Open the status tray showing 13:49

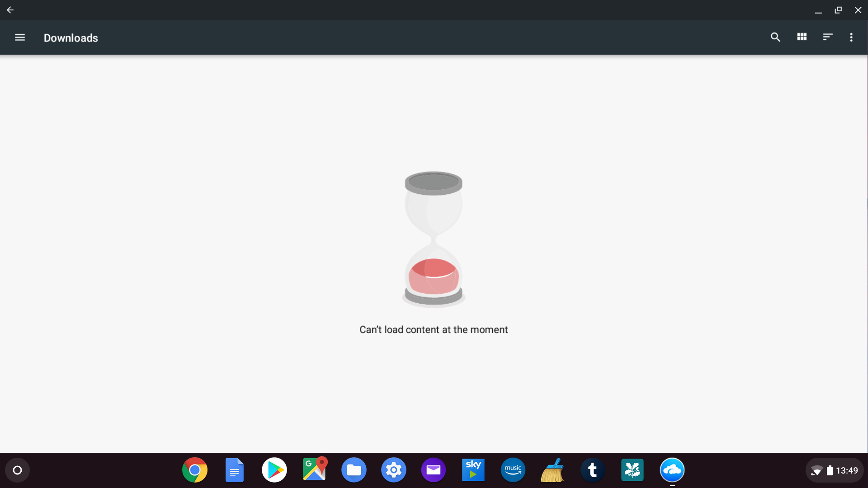pyautogui.click(x=835, y=470)
